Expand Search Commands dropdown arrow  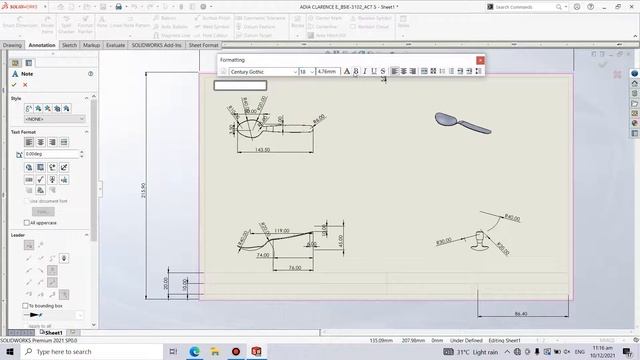pos(566,7)
